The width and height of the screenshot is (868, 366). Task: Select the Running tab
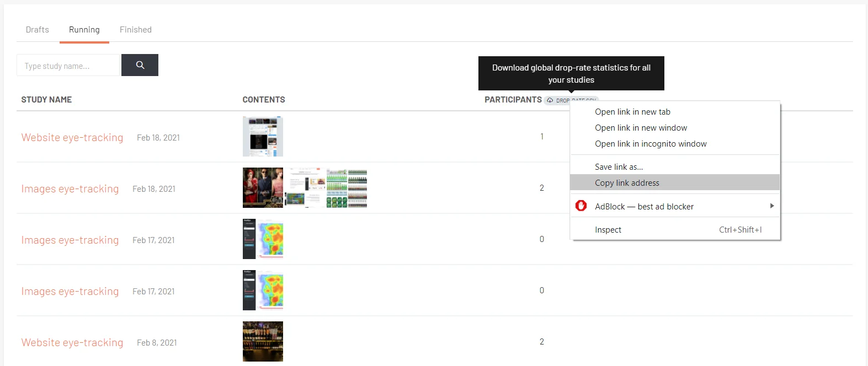[84, 30]
